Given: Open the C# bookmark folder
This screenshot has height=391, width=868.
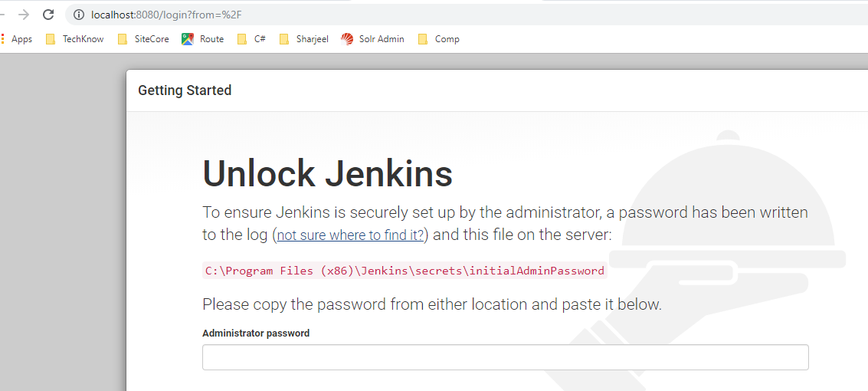Looking at the screenshot, I should pos(251,39).
